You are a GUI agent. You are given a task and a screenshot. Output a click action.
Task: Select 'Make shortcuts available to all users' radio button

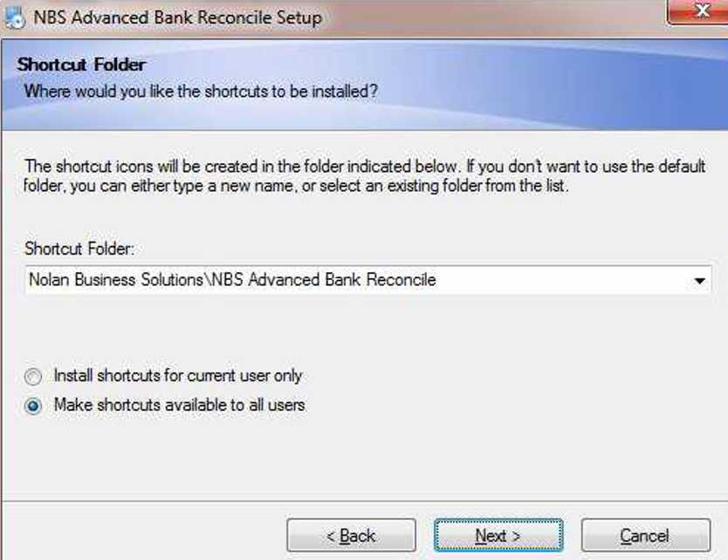point(33,406)
